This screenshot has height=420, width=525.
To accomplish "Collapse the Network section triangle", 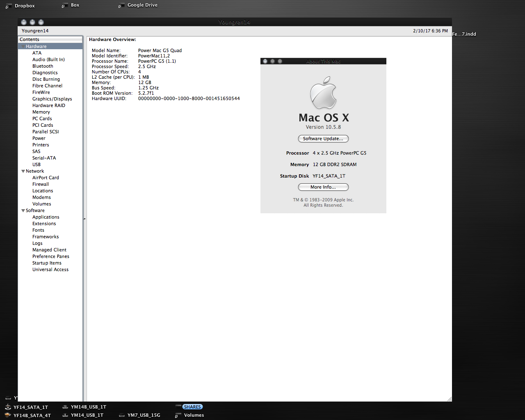I will pyautogui.click(x=23, y=171).
